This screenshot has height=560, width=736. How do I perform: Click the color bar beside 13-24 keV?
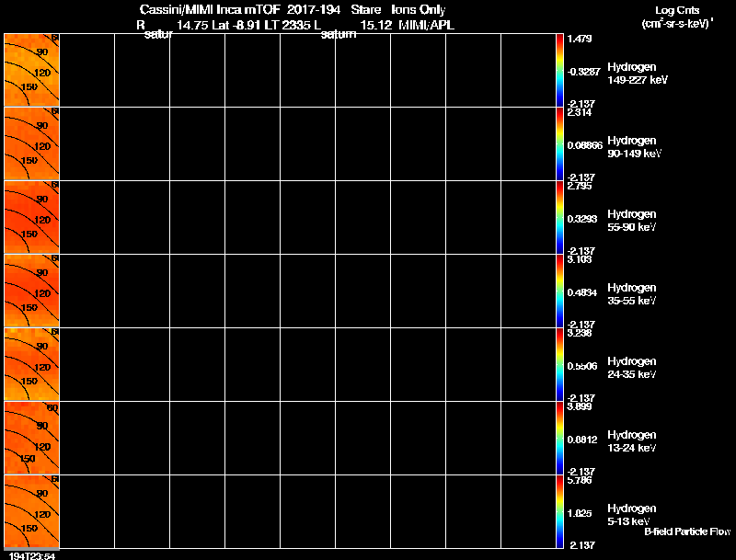pyautogui.click(x=559, y=438)
